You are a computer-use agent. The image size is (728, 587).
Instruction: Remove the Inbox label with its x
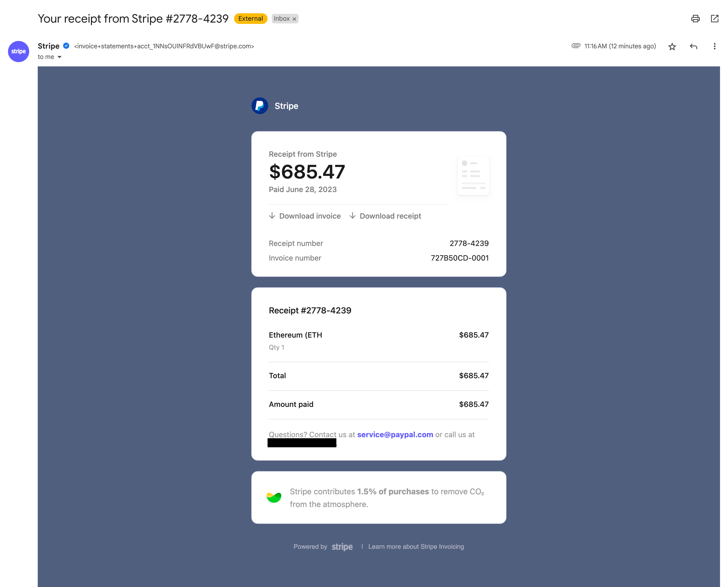(294, 19)
